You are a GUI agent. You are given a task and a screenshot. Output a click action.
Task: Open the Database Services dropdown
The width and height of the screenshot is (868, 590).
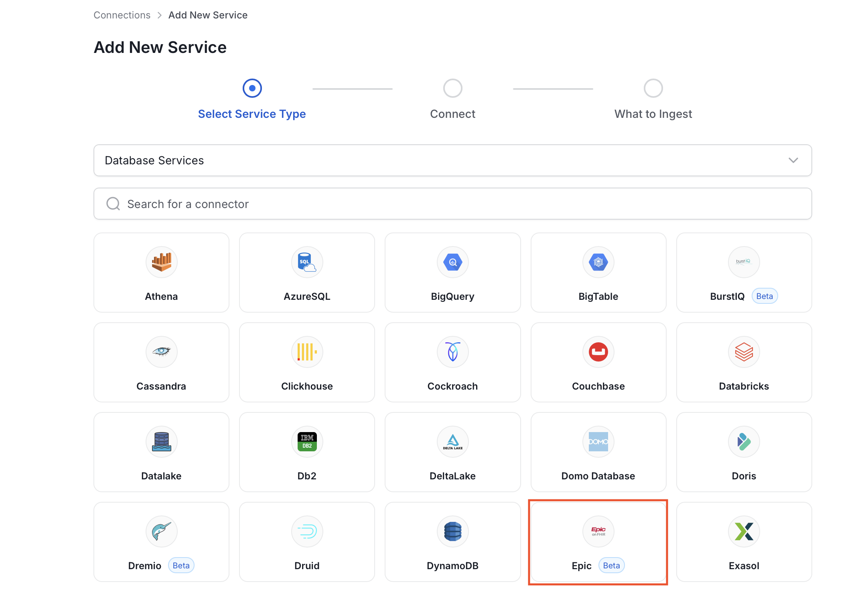pyautogui.click(x=452, y=160)
